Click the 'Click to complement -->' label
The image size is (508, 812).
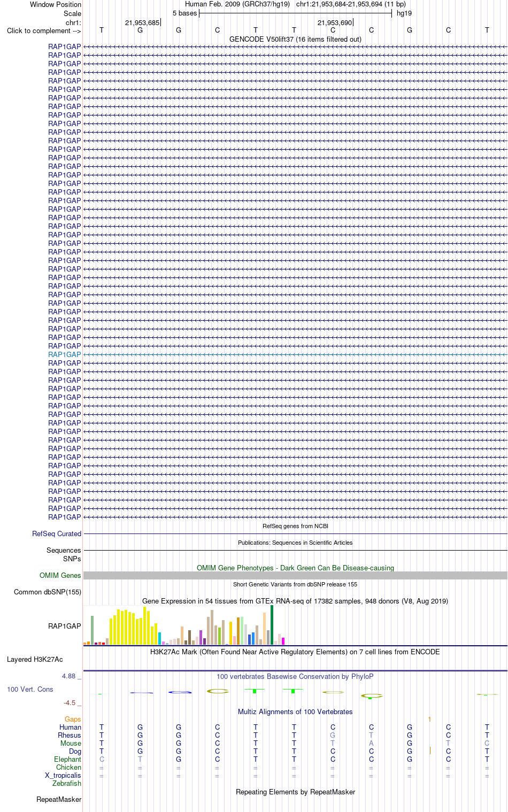(44, 30)
